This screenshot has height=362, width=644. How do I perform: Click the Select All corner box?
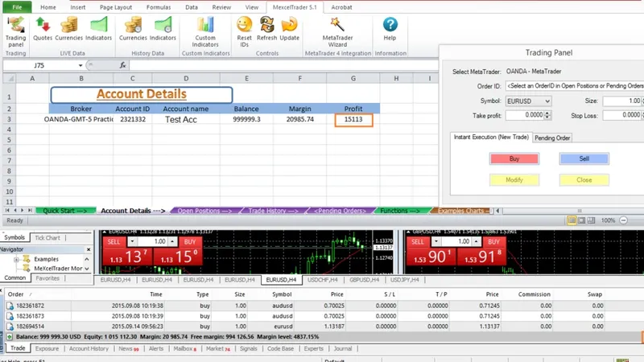coord(9,78)
